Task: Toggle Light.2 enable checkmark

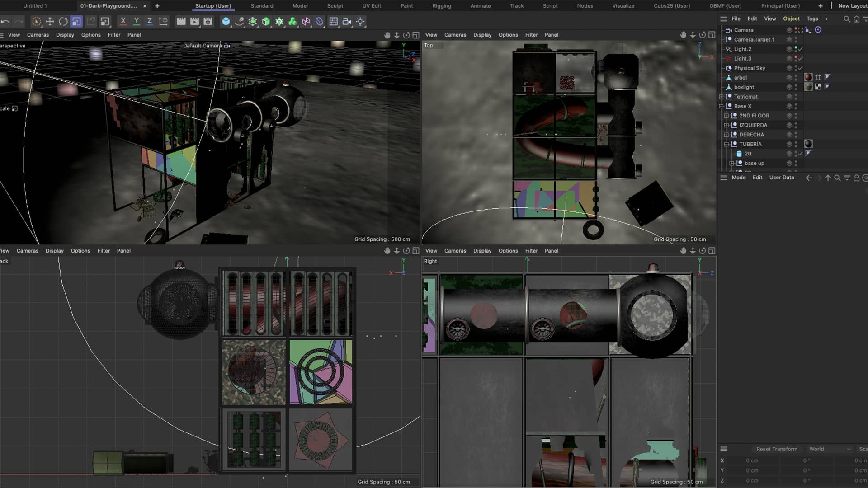Action: coord(801,49)
